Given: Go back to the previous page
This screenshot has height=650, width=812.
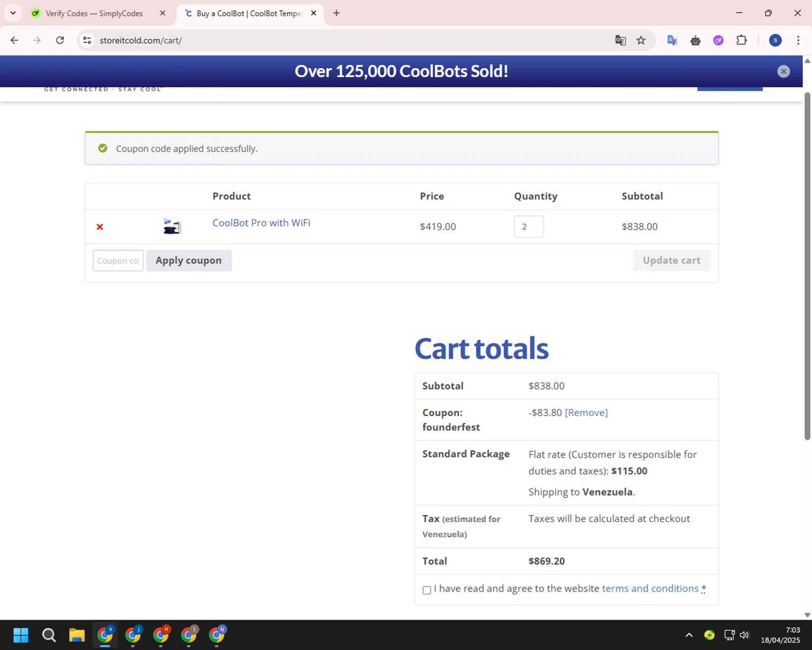Looking at the screenshot, I should coord(15,40).
